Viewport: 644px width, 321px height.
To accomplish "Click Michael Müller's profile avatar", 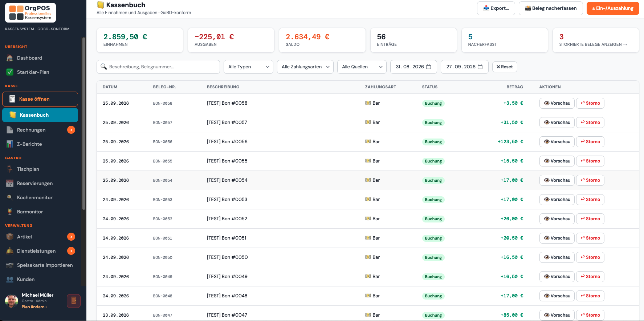I will coord(12,301).
